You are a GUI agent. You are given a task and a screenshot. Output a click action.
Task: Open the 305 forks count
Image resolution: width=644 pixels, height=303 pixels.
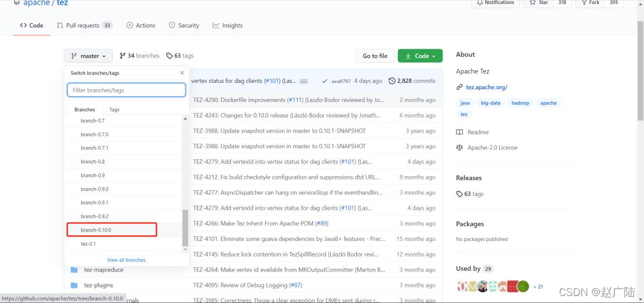click(614, 2)
